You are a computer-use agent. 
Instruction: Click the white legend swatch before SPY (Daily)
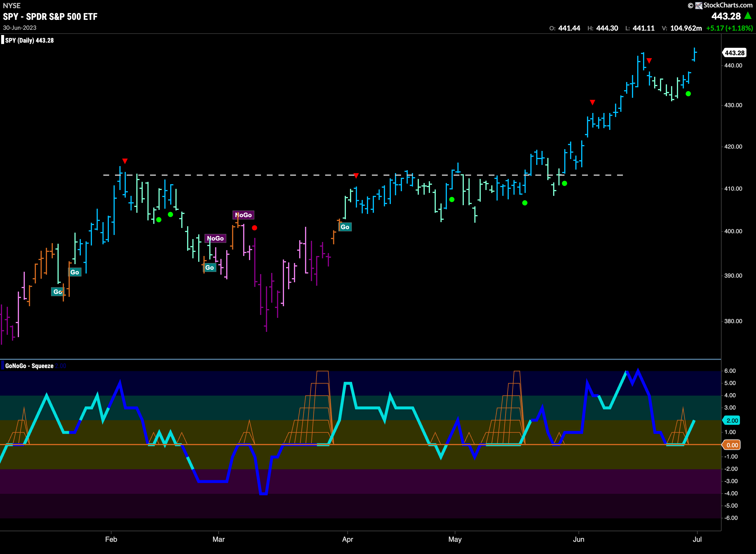click(x=3, y=40)
